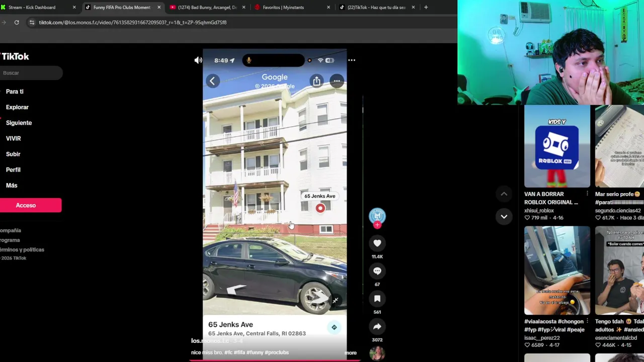The height and width of the screenshot is (362, 644).
Task: Open Perfil in the sidebar
Action: [x=13, y=169]
